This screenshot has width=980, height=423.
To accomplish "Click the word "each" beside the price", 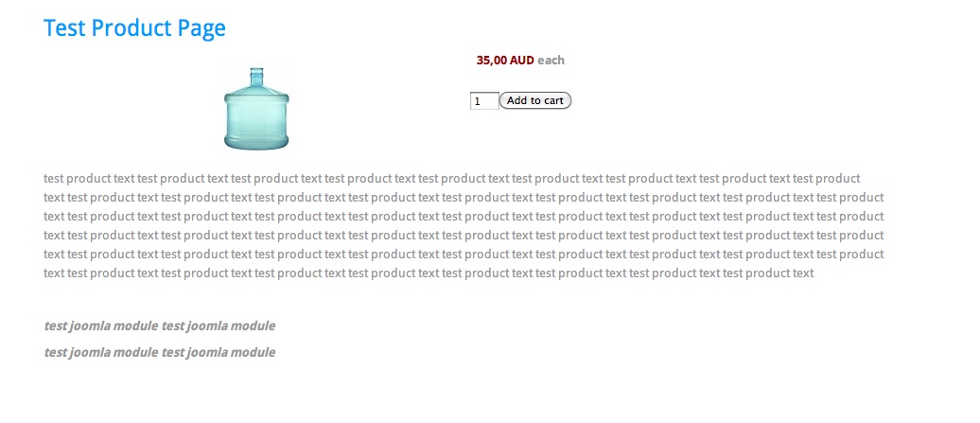I will tap(551, 61).
